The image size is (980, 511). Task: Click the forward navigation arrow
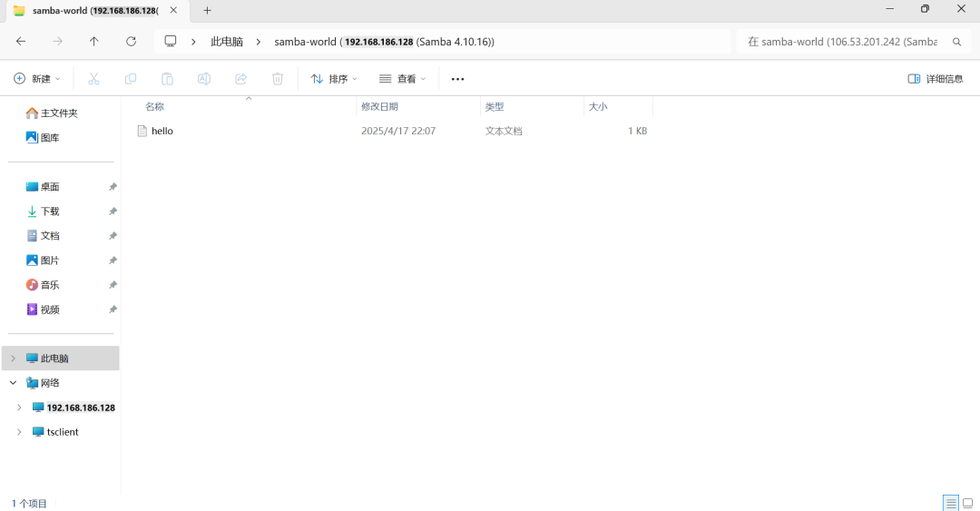[57, 41]
